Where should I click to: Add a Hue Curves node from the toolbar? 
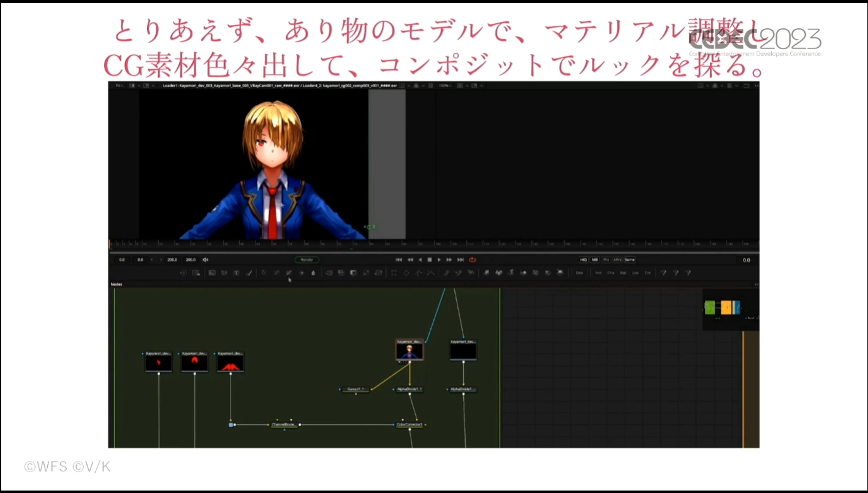(289, 273)
